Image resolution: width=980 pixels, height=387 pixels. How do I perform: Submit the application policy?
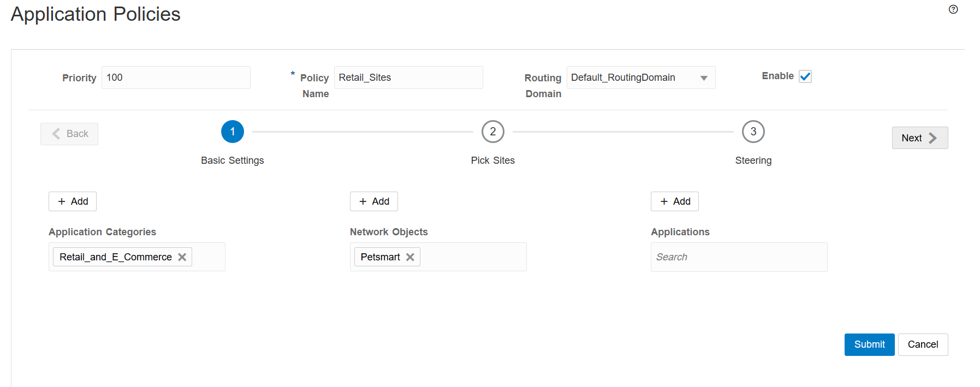tap(869, 344)
